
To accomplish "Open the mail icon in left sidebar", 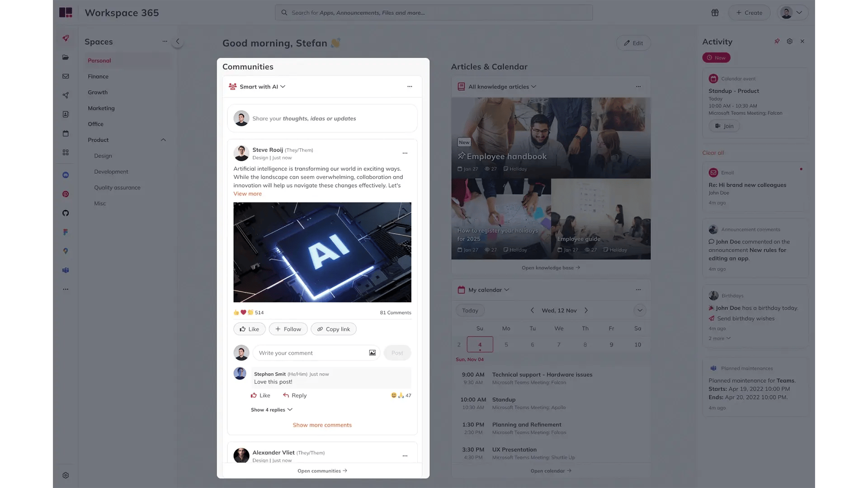I will click(x=66, y=76).
